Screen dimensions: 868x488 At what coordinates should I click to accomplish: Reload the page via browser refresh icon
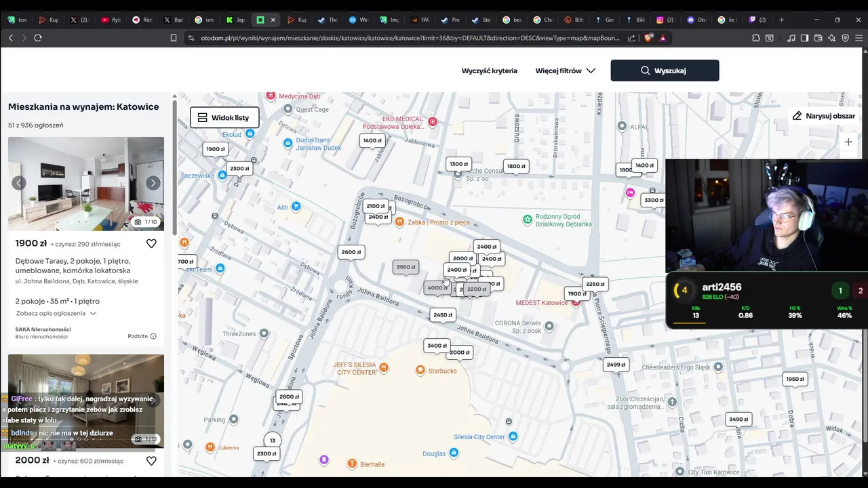pyautogui.click(x=38, y=38)
